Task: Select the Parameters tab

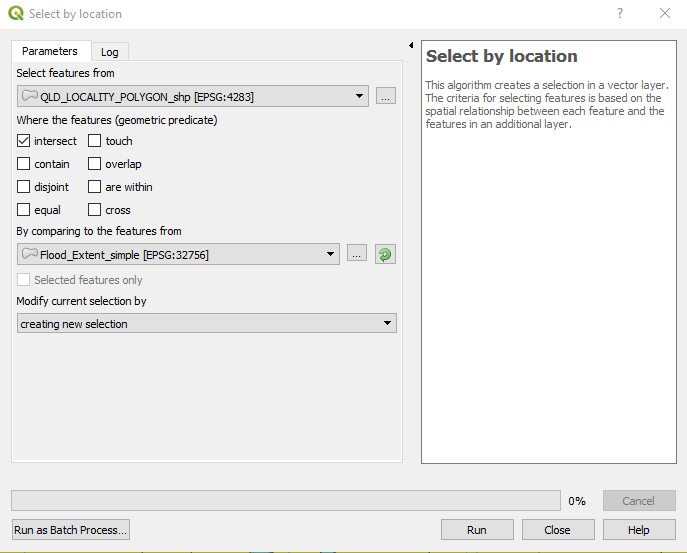Action: click(x=50, y=51)
